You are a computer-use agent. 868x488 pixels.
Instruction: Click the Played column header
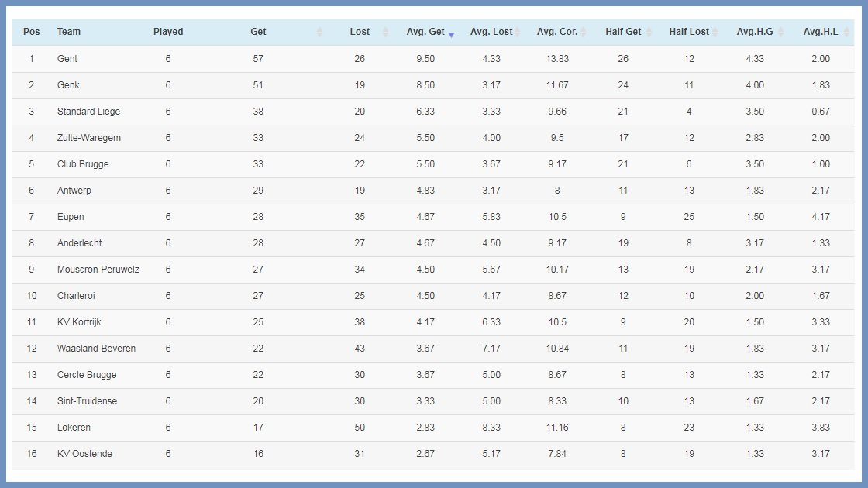168,32
